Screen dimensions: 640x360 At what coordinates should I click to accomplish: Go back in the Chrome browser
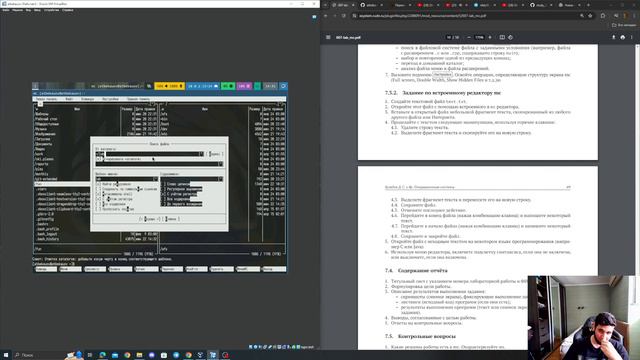[326, 16]
